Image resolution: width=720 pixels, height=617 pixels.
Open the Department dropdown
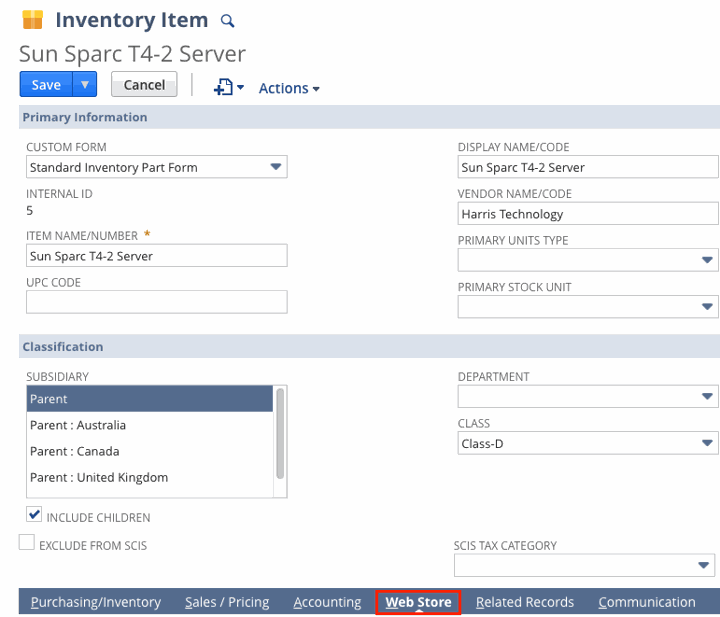[x=588, y=396]
